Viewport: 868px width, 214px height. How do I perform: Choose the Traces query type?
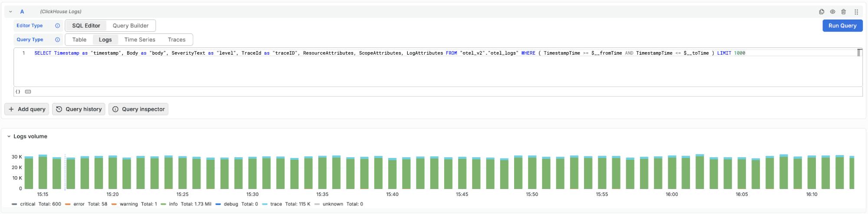[176, 40]
